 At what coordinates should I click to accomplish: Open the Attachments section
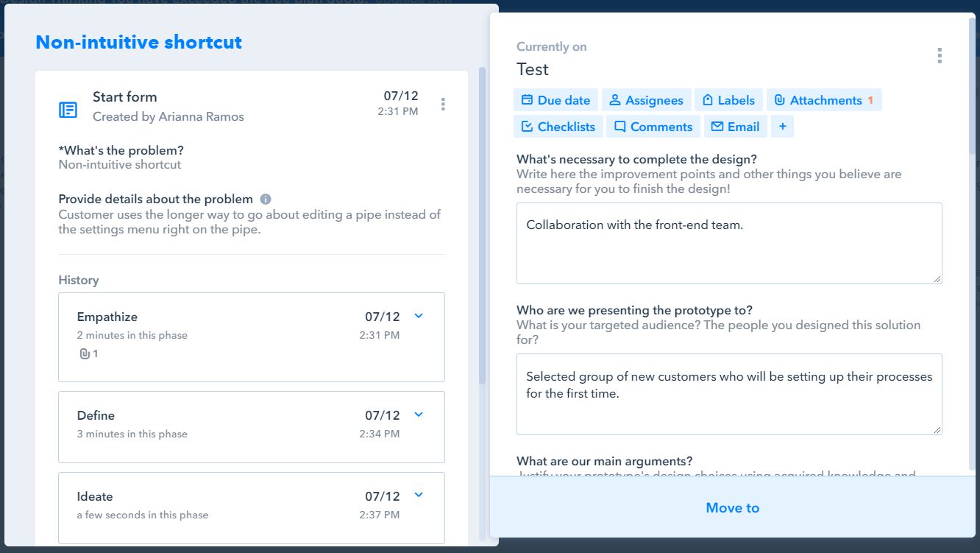coord(824,100)
